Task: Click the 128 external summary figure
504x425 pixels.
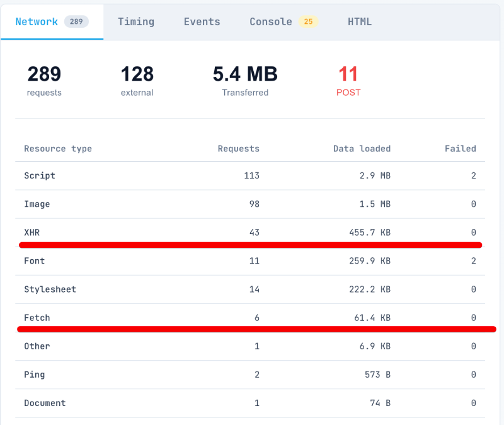Action: (137, 81)
